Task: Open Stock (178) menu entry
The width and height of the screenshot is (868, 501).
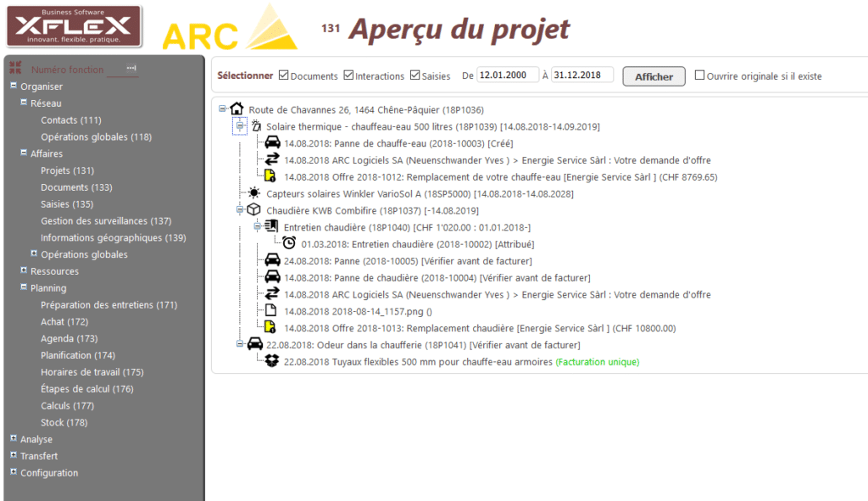Action: tap(64, 422)
